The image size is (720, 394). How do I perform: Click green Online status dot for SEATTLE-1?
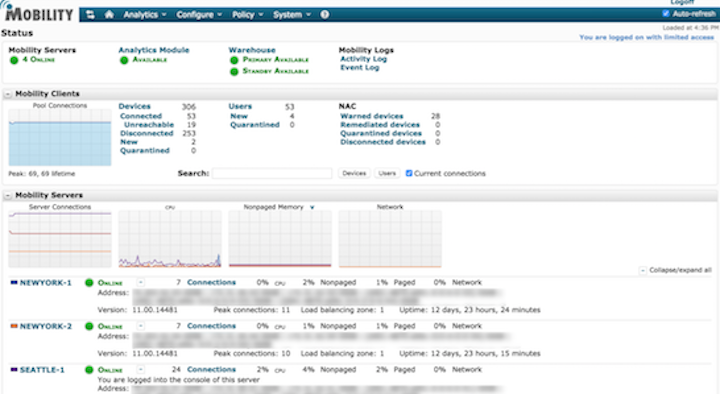pyautogui.click(x=89, y=370)
